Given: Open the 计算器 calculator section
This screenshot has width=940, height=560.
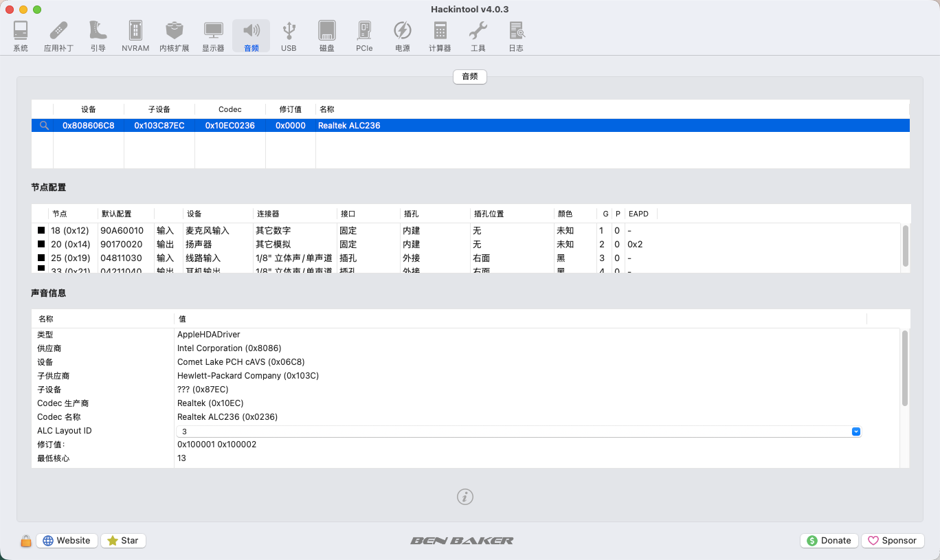Looking at the screenshot, I should click(440, 36).
